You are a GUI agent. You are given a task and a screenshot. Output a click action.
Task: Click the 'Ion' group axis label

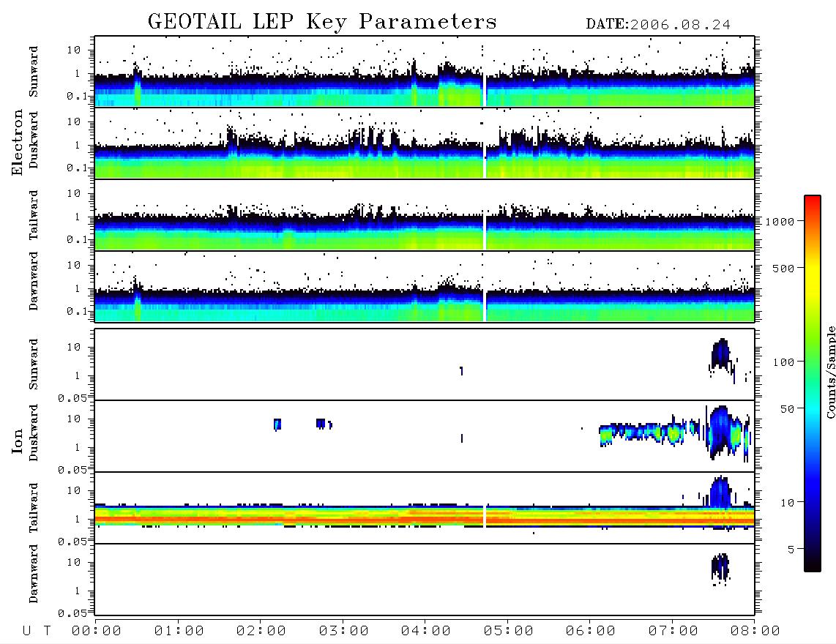click(x=18, y=441)
